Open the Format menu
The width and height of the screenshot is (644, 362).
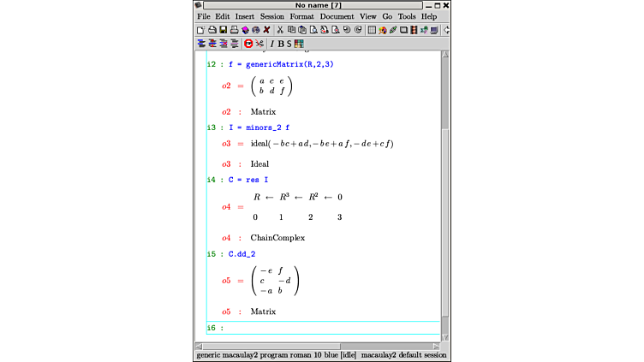[x=301, y=16]
